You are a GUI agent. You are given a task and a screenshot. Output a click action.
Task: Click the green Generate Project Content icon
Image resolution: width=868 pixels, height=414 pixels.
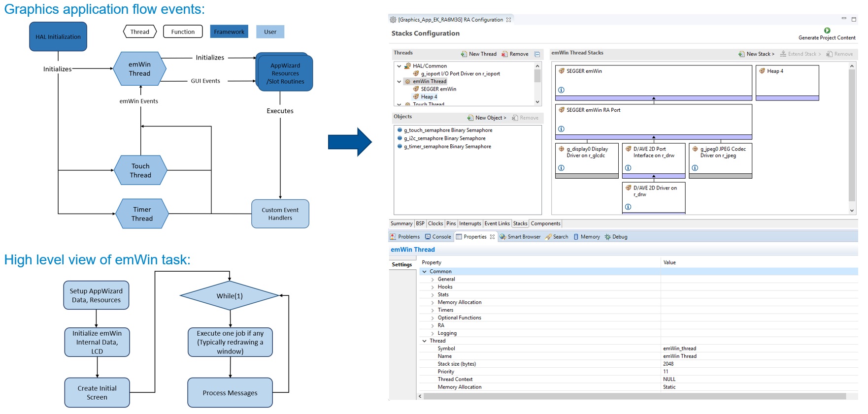pyautogui.click(x=827, y=31)
